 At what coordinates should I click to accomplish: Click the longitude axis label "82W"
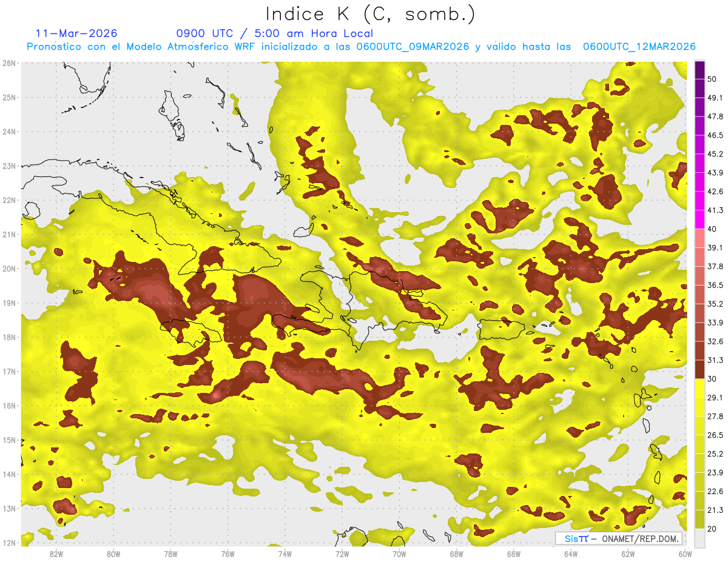[x=56, y=554]
